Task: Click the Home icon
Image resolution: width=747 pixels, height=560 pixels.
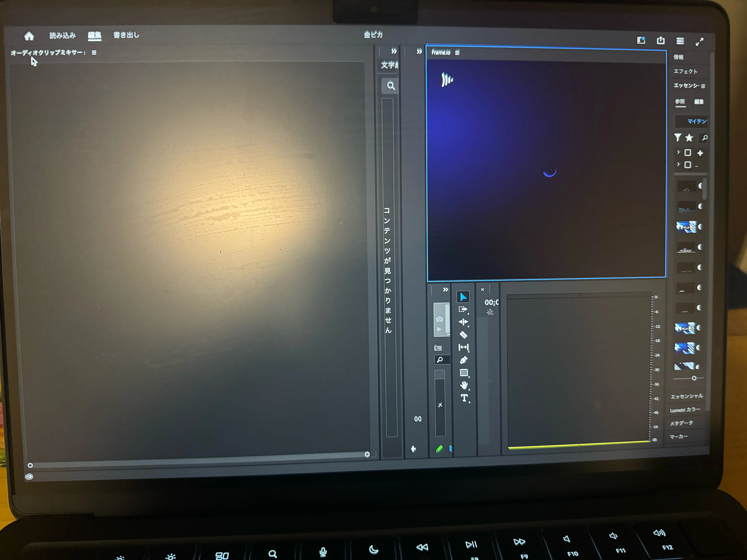Action: click(29, 36)
